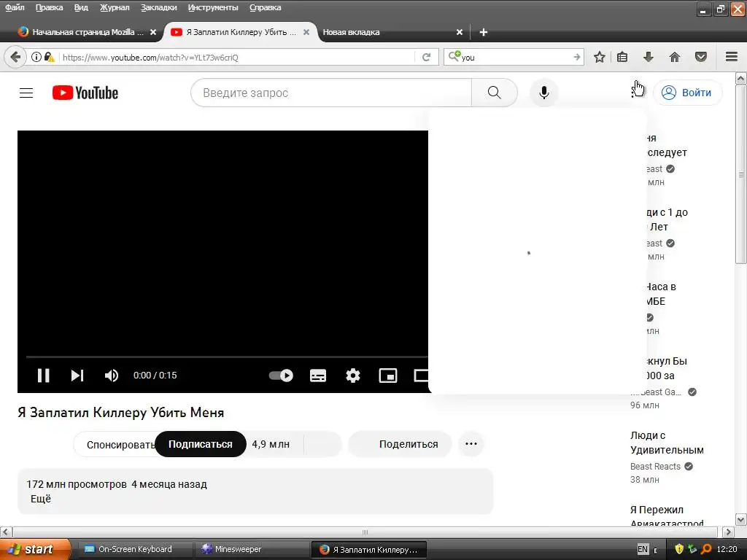Open the Файл menu
Screen dimensions: 747x560
click(15, 7)
